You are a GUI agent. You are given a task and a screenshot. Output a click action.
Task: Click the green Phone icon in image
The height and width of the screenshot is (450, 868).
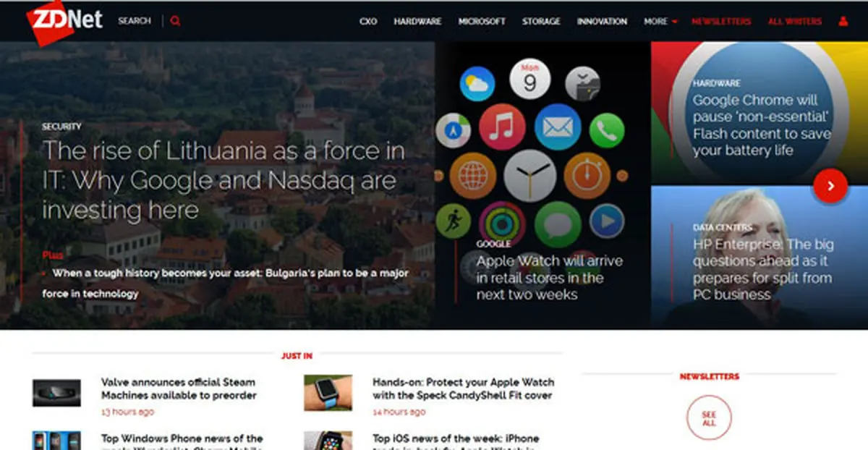[606, 131]
